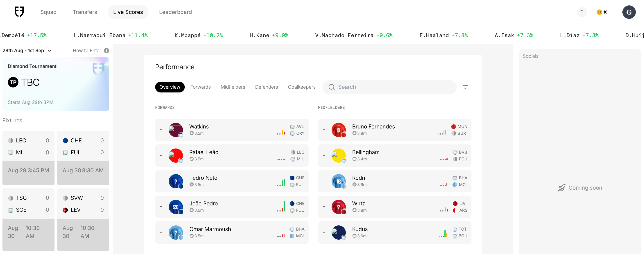Open the Diamond Tournament card

(x=56, y=84)
